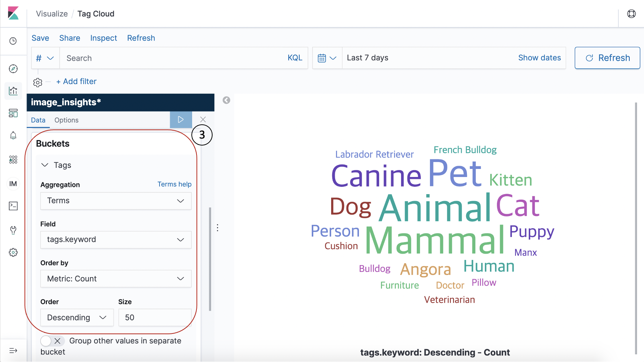
Task: Open the Order Descending dropdown
Action: pyautogui.click(x=77, y=317)
